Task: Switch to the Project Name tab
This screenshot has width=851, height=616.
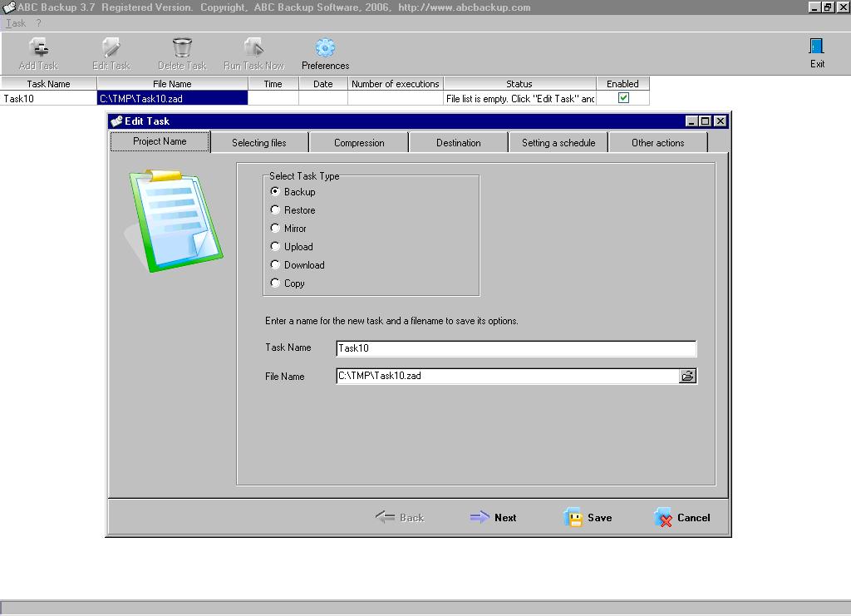Action: (x=160, y=141)
